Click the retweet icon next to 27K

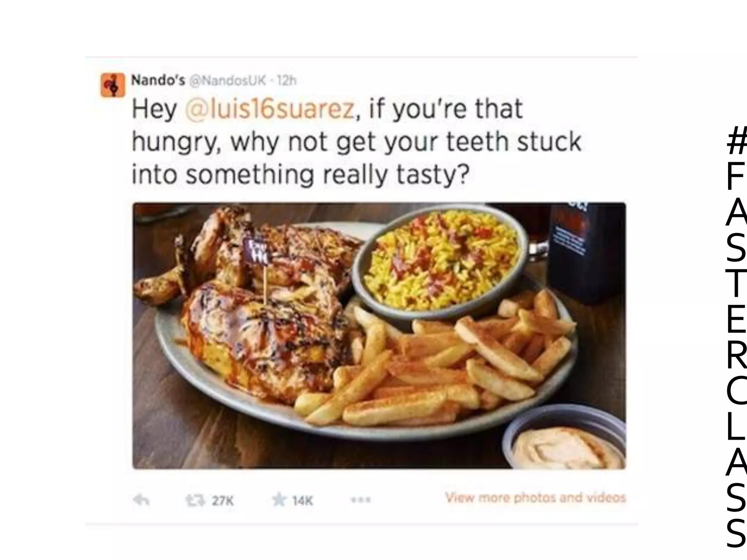[196, 500]
